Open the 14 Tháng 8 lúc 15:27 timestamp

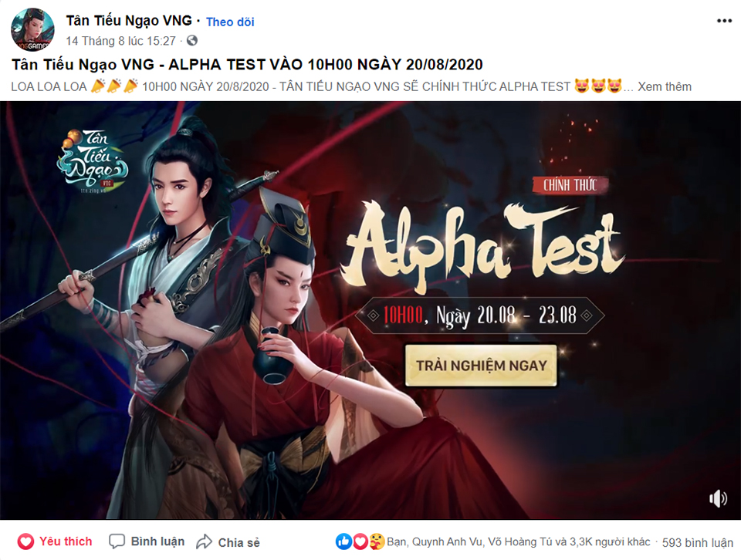[121, 41]
